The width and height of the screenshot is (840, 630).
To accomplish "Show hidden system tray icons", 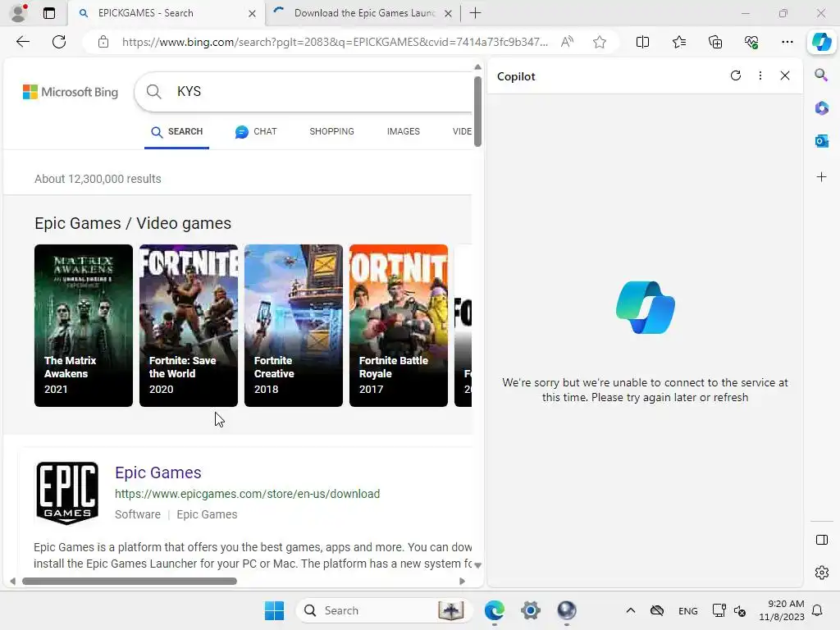I will [631, 610].
